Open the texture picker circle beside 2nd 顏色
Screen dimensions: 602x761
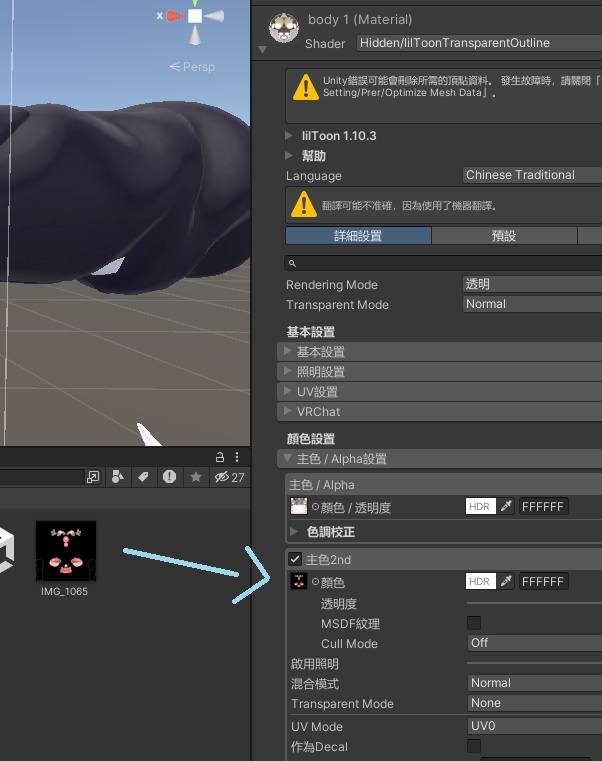[315, 581]
